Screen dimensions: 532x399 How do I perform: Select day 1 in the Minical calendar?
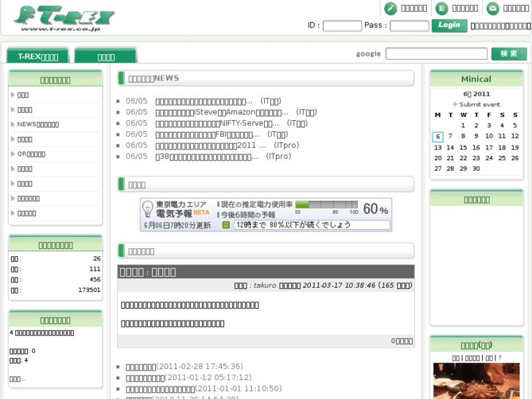[463, 125]
